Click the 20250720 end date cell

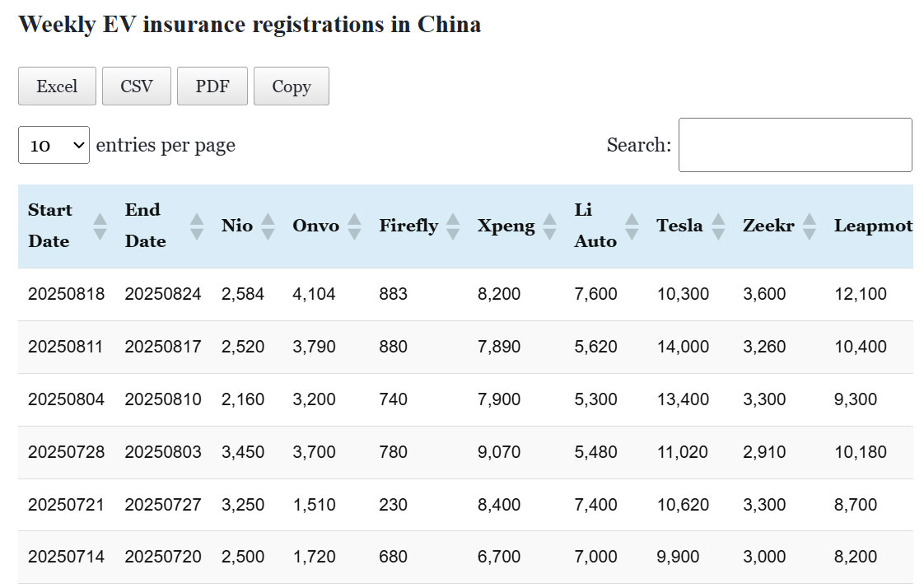[163, 557]
